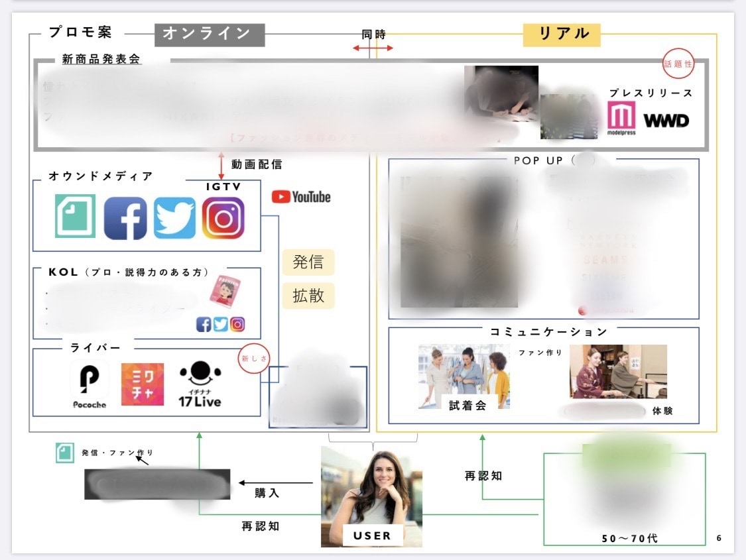Click the gray オンライン header label
This screenshot has height=560, width=746.
pos(210,34)
